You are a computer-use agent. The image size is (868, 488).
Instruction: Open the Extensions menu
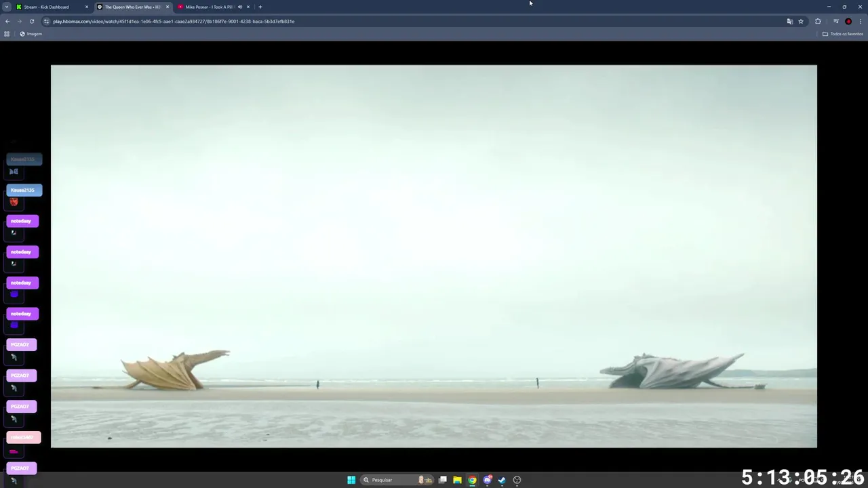818,21
